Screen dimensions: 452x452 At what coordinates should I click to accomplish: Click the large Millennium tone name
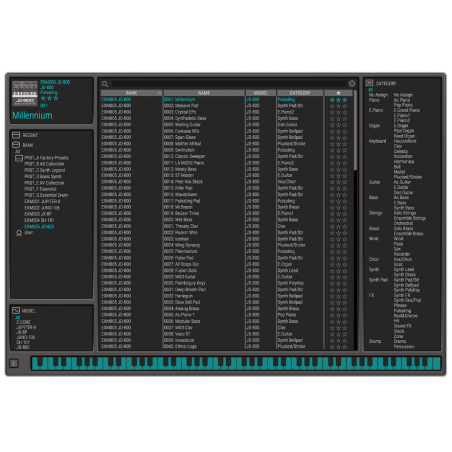point(32,116)
